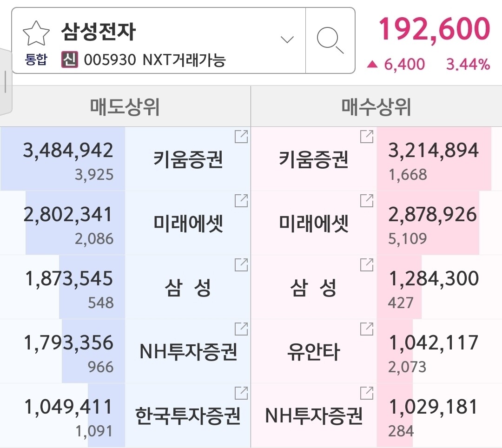Pull the side drawer handle on left edge
Viewport: 502px width, 448px height.
(x=5, y=82)
